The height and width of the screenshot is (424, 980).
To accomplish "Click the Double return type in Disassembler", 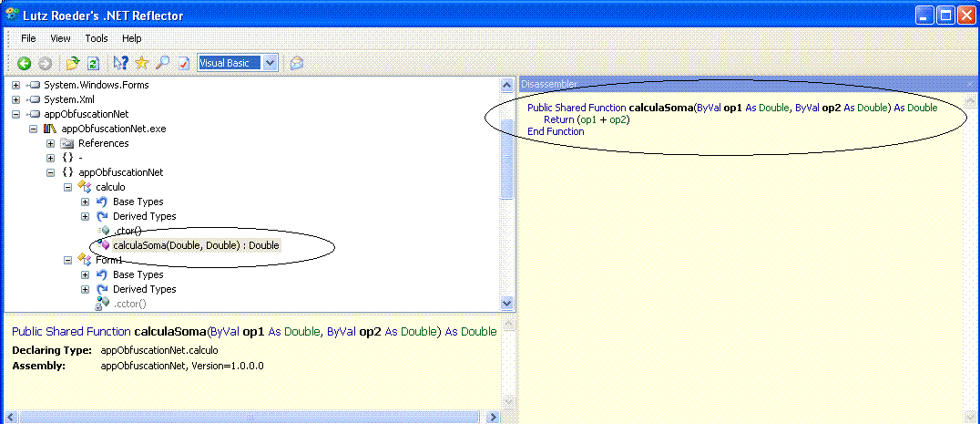I will [x=923, y=108].
